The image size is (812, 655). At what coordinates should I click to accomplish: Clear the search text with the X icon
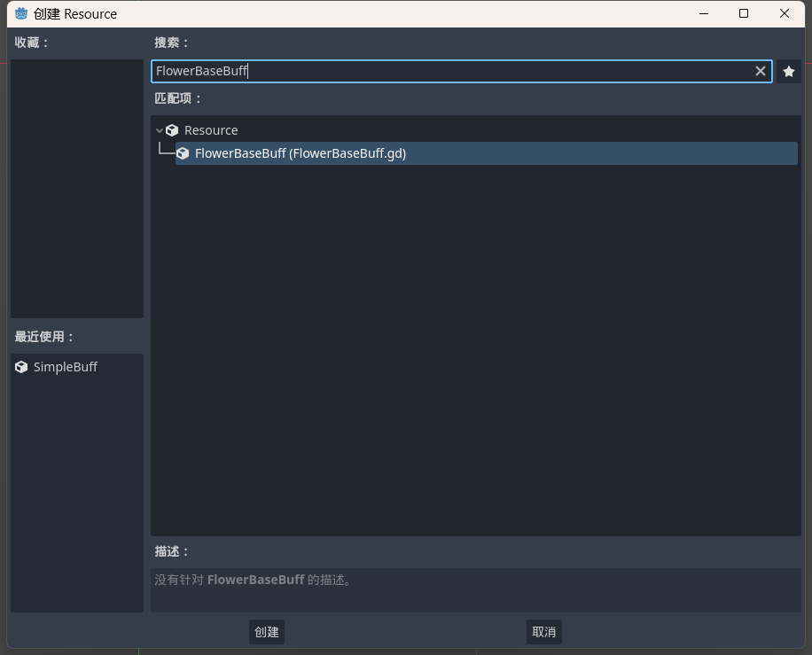(760, 71)
